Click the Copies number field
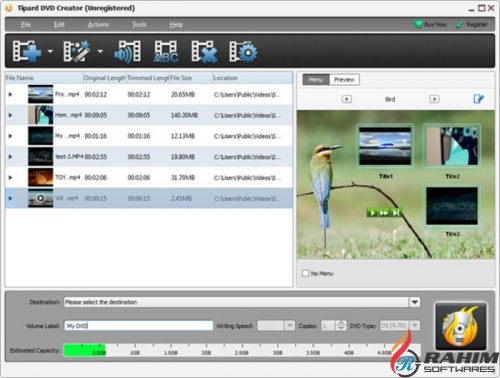Viewport: 500px width, 378px height. [x=328, y=325]
